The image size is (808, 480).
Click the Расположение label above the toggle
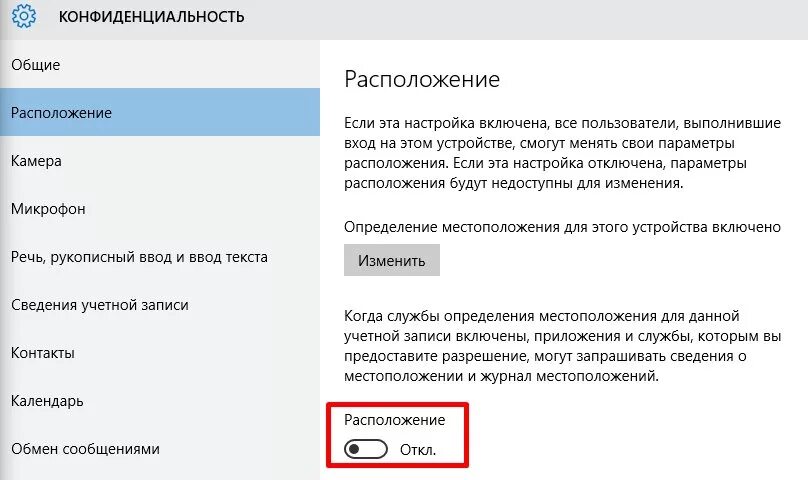coord(394,420)
